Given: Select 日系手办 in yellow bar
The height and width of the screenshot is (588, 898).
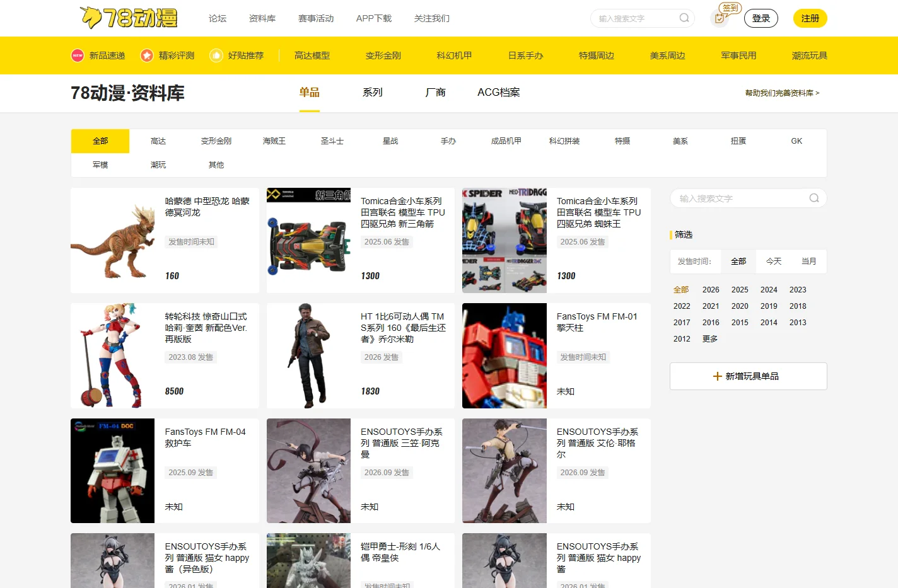Looking at the screenshot, I should [526, 55].
